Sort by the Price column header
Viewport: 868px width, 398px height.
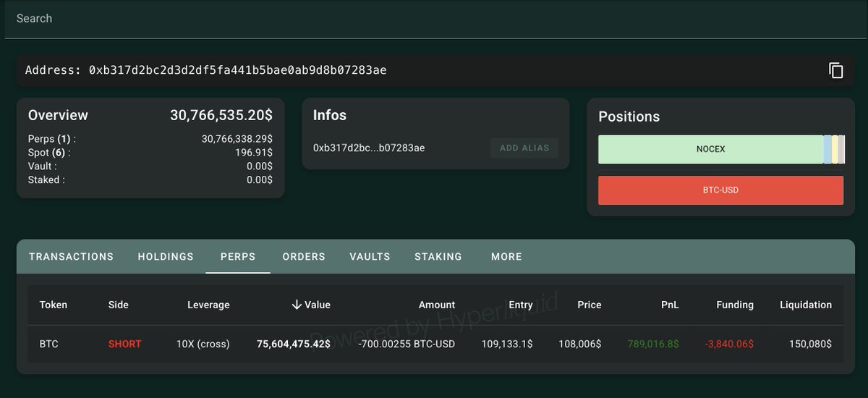click(x=590, y=305)
